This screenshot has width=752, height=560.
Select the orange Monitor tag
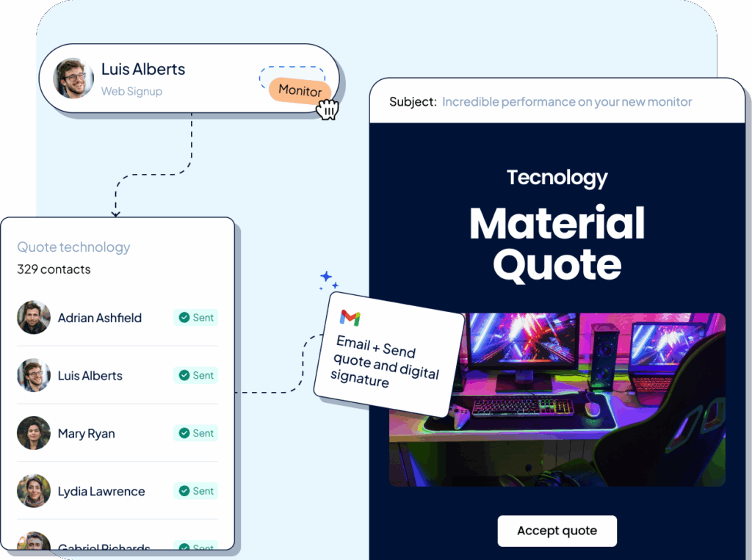300,91
